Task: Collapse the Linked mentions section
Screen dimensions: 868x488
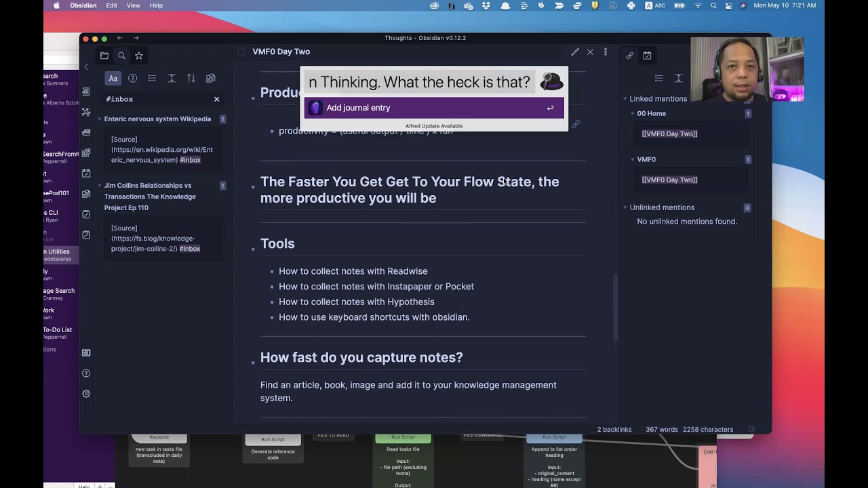Action: point(625,99)
